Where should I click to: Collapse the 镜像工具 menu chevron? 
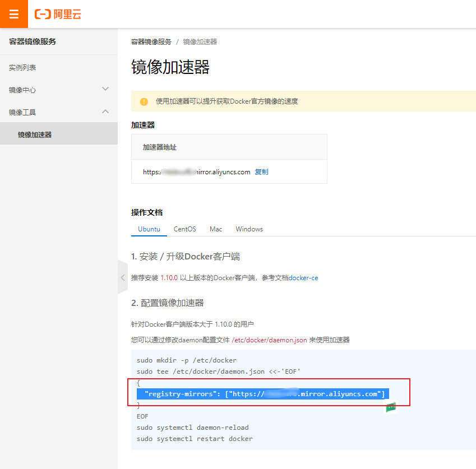tap(105, 112)
